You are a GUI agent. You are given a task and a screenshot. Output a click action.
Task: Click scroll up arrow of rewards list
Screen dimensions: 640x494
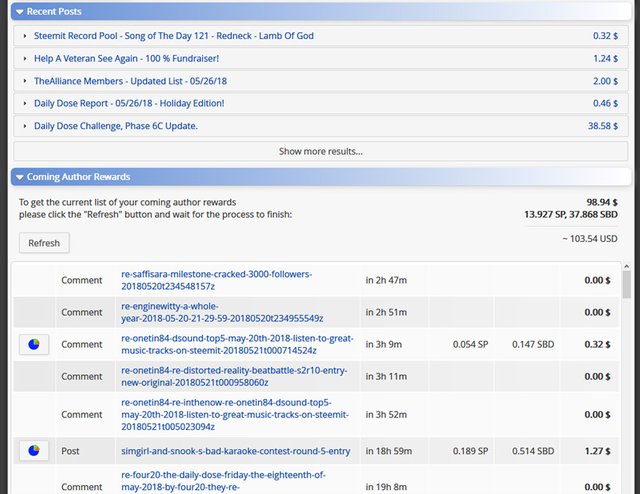[627, 266]
